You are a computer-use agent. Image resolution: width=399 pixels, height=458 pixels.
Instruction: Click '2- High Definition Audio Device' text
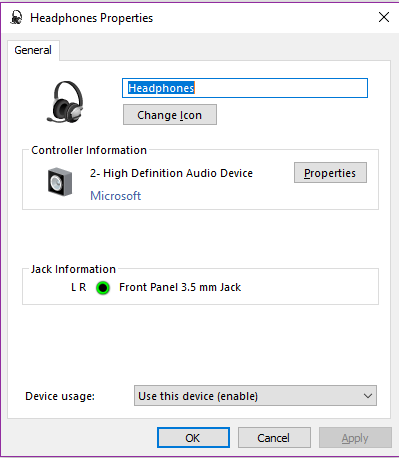(171, 173)
